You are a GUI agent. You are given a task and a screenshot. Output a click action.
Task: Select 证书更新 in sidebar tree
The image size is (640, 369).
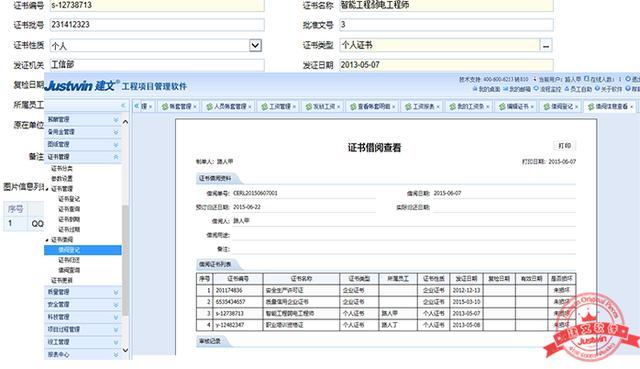coord(62,280)
